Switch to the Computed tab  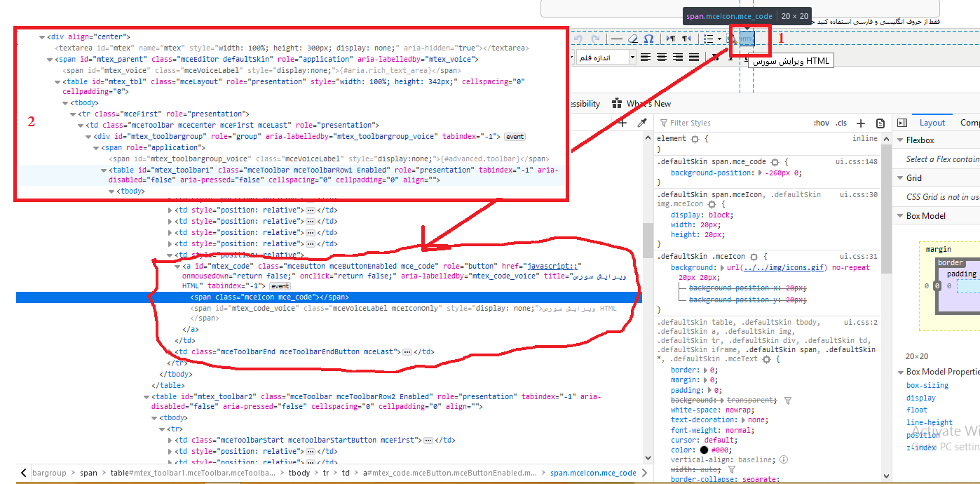tap(972, 122)
